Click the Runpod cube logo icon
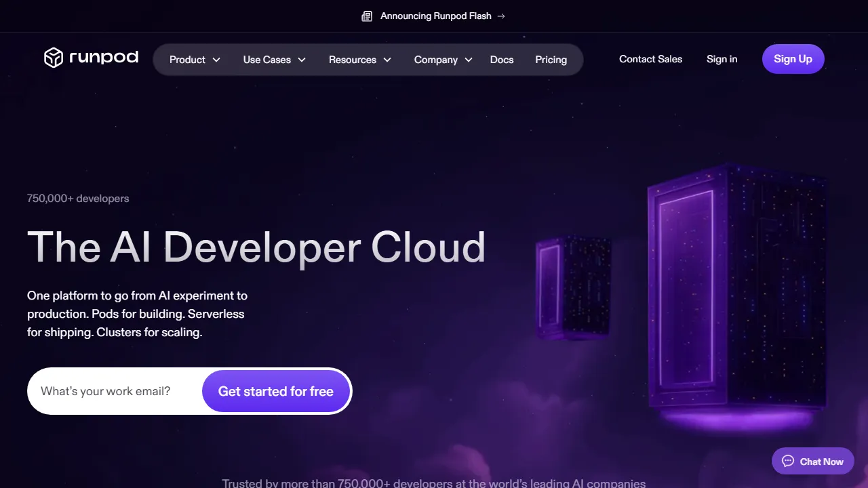 [x=54, y=58]
